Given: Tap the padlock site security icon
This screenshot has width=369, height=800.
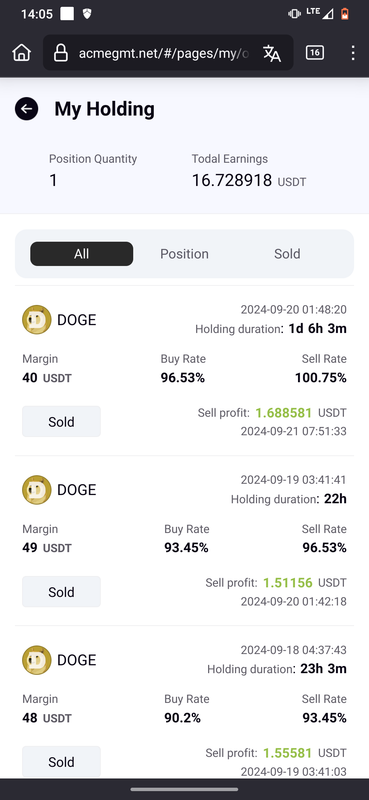Looking at the screenshot, I should tap(61, 53).
